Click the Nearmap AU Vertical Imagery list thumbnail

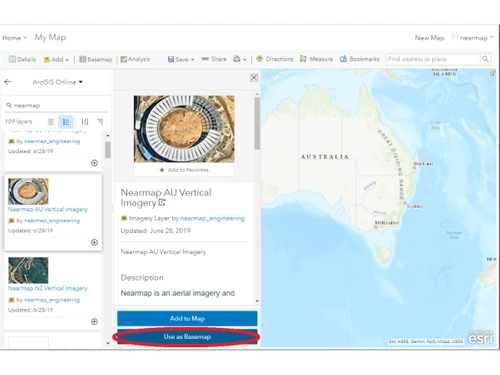[28, 191]
